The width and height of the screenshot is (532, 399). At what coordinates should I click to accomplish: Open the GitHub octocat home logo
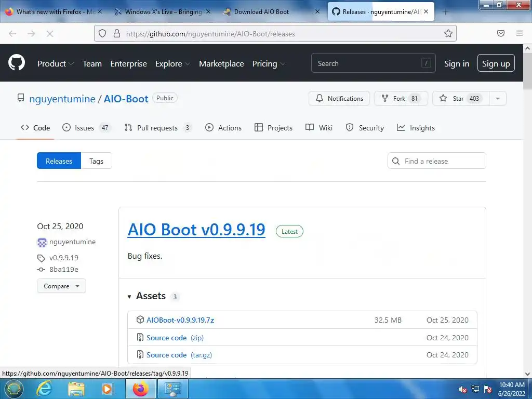point(17,62)
